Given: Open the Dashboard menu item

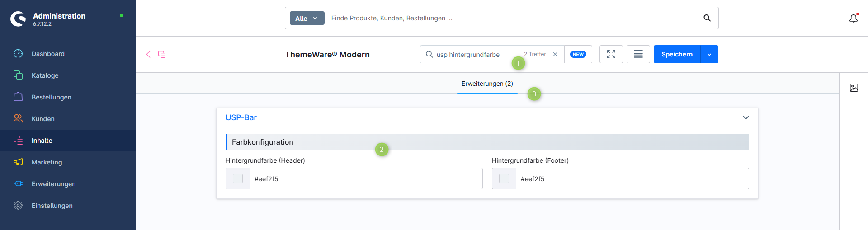Looking at the screenshot, I should pos(68,54).
